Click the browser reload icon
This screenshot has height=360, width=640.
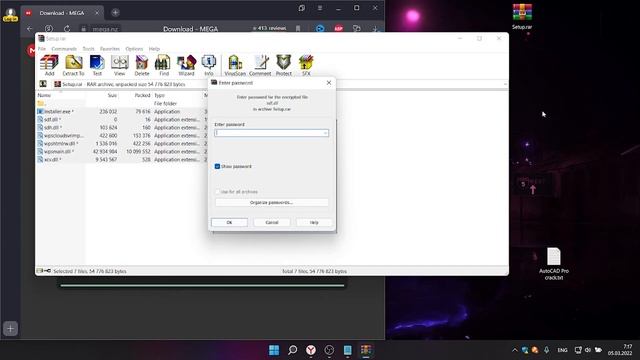(x=67, y=29)
